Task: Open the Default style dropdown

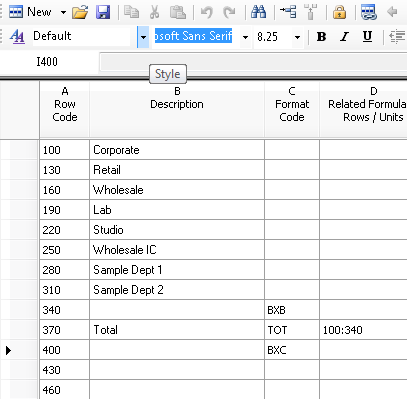Action: click(143, 37)
